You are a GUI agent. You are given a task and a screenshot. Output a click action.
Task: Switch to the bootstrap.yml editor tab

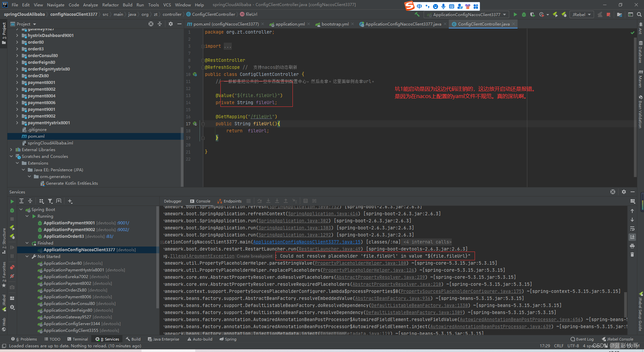(335, 24)
